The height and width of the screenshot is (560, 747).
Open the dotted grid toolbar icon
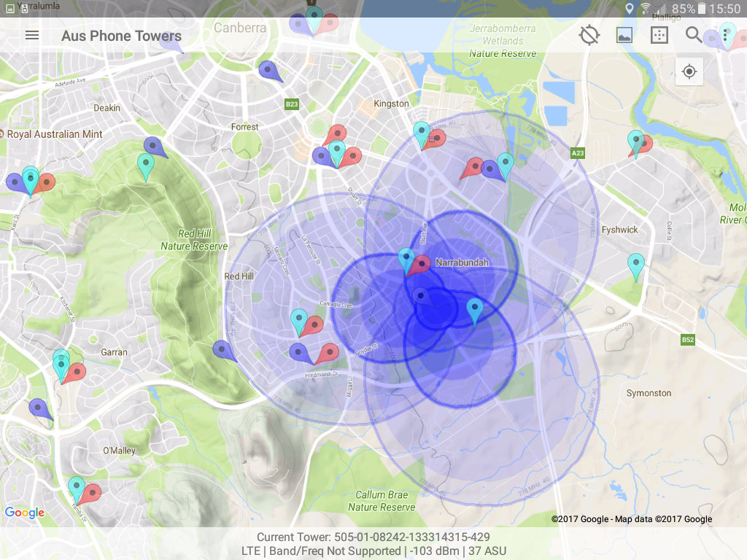click(659, 35)
